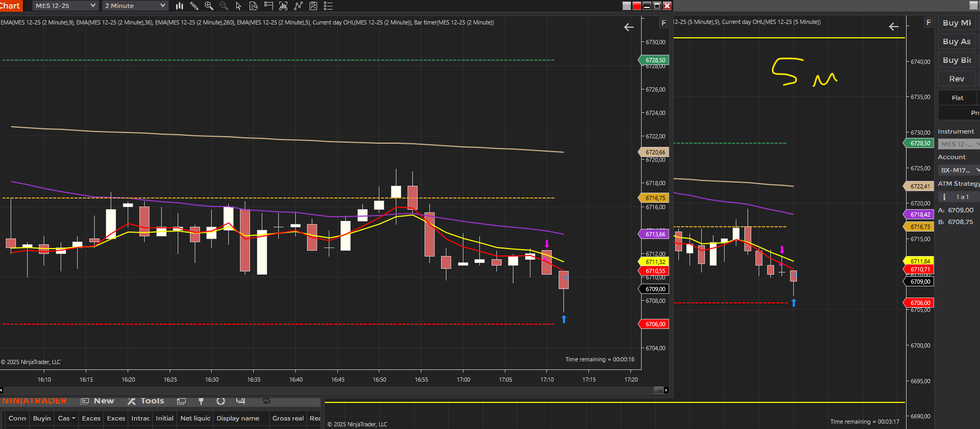Open the instrument dropdown MES 12-25

[65, 6]
